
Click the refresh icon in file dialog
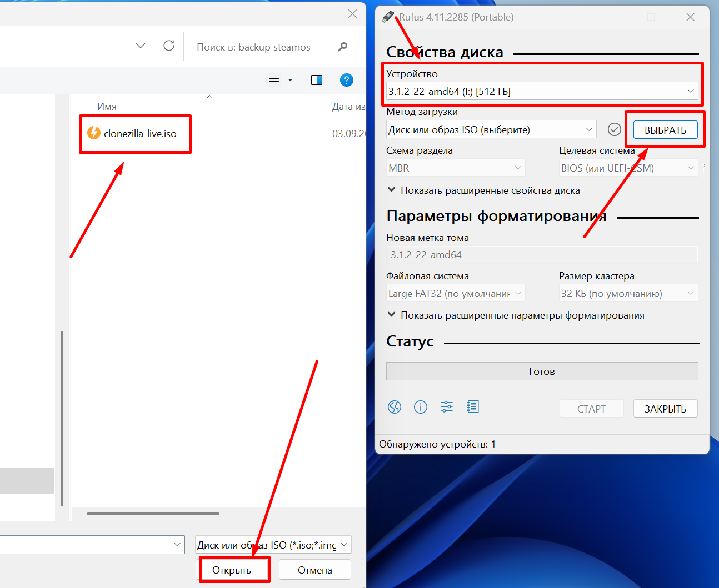(169, 46)
